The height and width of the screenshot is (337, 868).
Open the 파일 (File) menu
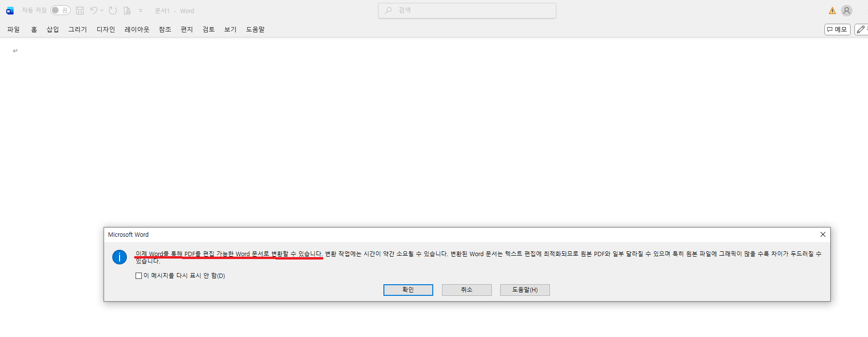(14, 30)
